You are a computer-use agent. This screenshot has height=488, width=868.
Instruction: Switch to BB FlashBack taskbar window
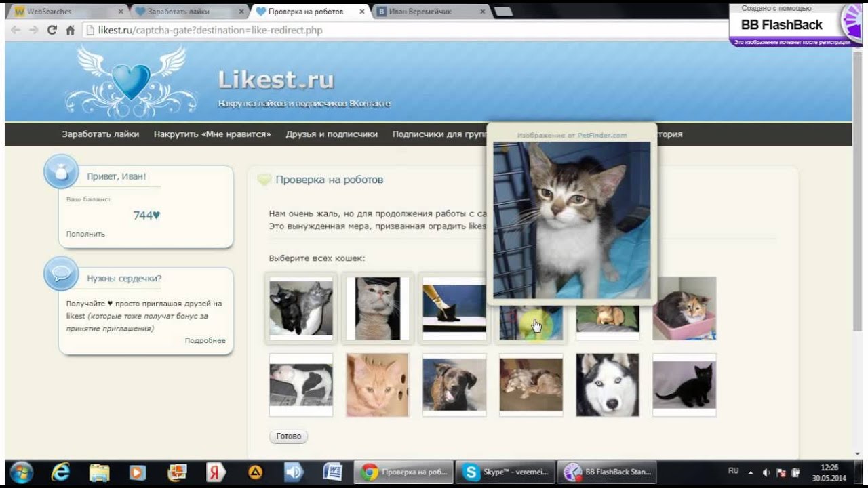pyautogui.click(x=608, y=472)
